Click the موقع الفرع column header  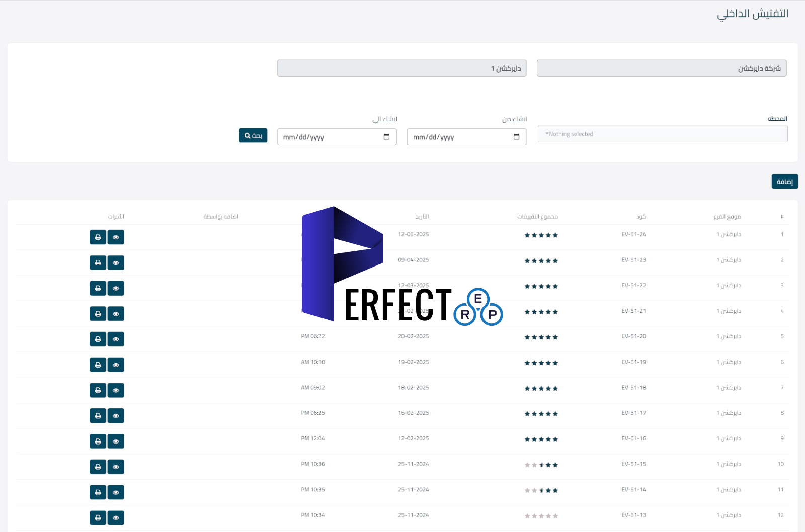[727, 217]
